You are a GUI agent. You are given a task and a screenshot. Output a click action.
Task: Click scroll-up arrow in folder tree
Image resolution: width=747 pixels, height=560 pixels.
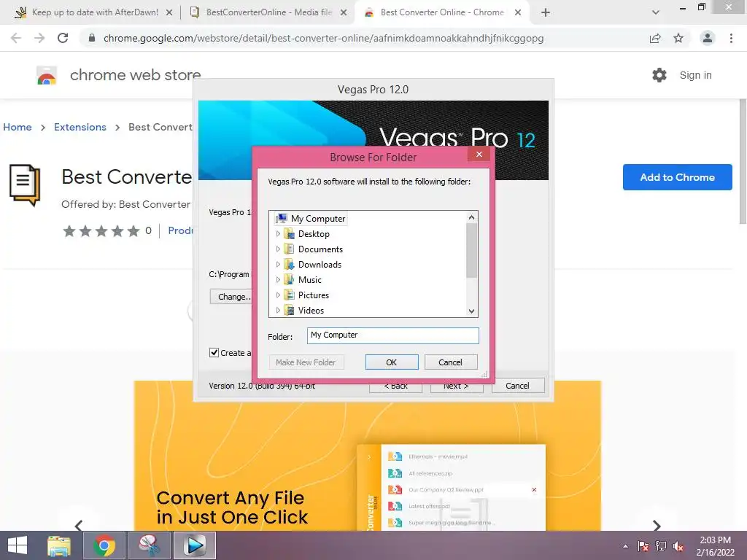tap(472, 217)
